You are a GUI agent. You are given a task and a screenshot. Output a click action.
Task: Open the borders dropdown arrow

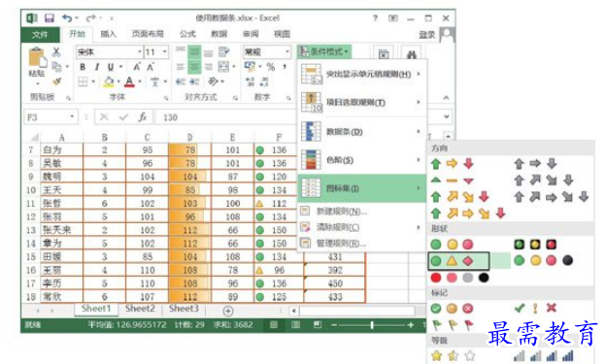pyautogui.click(x=93, y=82)
